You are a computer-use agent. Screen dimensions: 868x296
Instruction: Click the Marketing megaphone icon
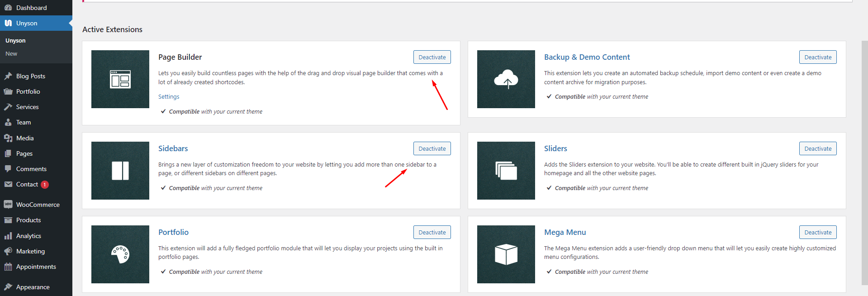[x=8, y=251]
